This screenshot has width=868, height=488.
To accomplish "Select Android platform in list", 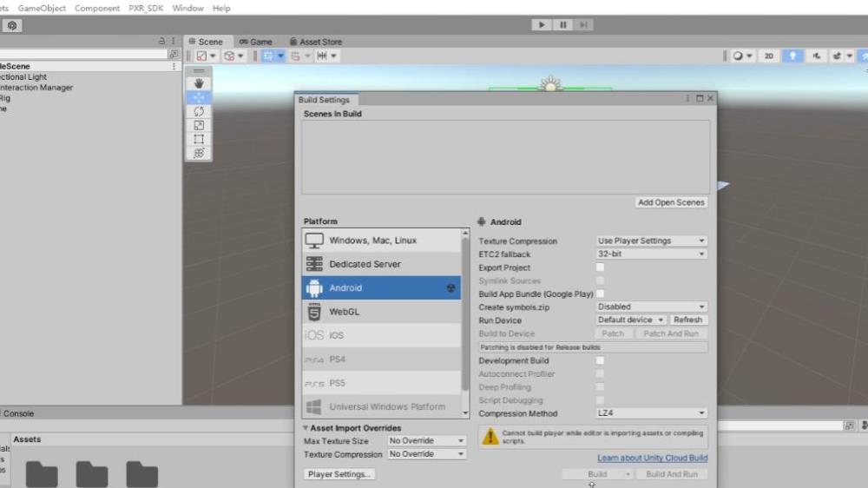I will [381, 288].
